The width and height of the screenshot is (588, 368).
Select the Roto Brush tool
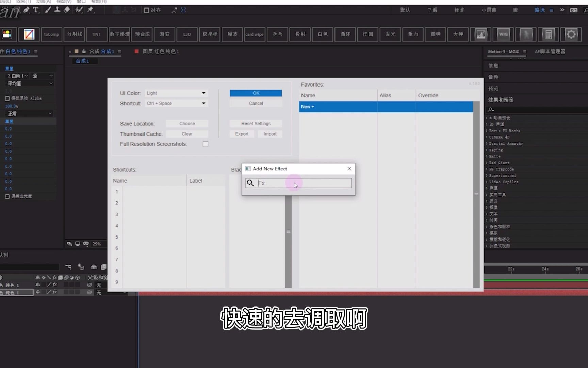[79, 10]
